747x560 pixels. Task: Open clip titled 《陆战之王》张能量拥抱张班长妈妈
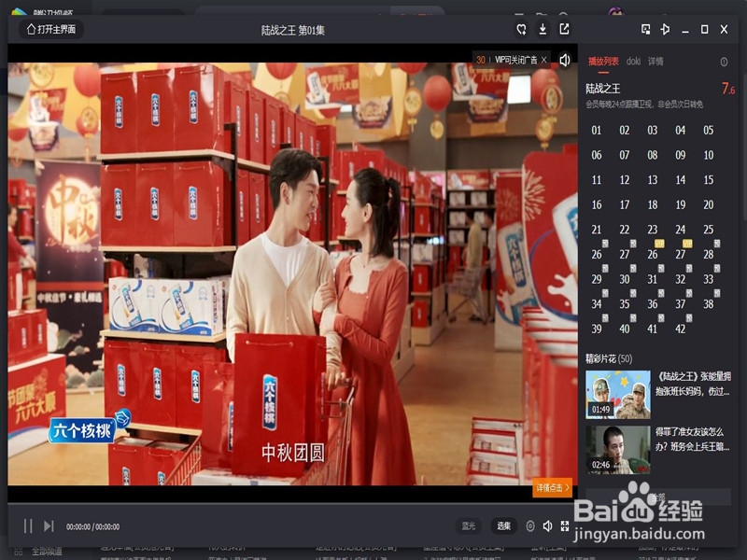click(693, 384)
